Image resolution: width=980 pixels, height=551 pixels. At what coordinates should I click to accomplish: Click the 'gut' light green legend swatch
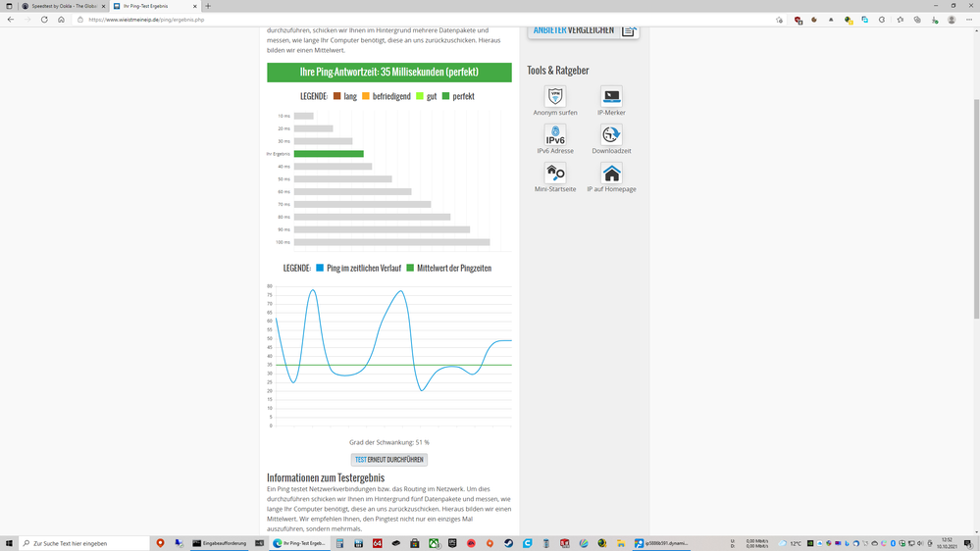pyautogui.click(x=420, y=96)
